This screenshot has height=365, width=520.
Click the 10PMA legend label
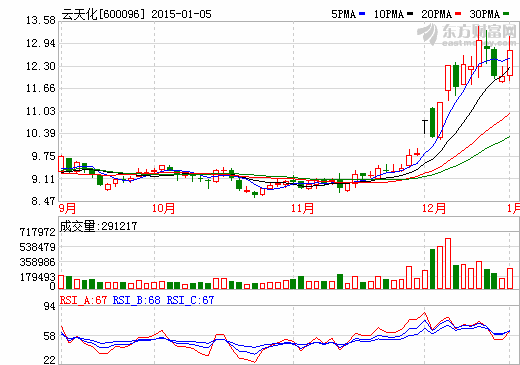(388, 14)
